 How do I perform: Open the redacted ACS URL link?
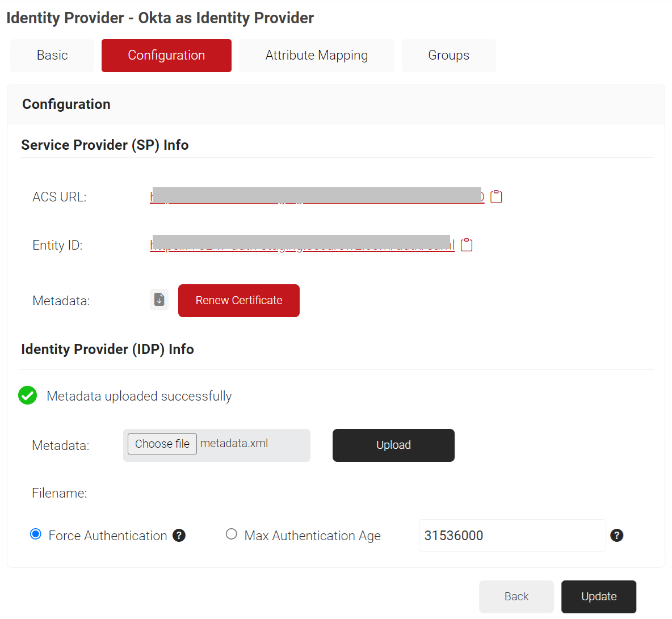317,196
